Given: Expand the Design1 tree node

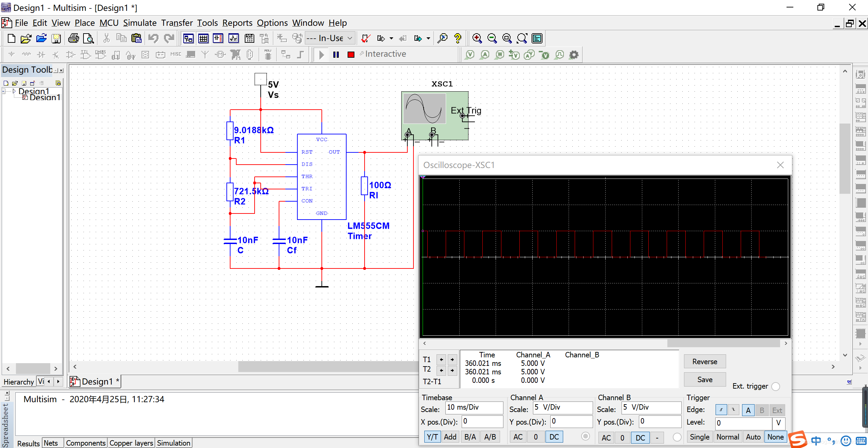Looking at the screenshot, I should point(14,91).
